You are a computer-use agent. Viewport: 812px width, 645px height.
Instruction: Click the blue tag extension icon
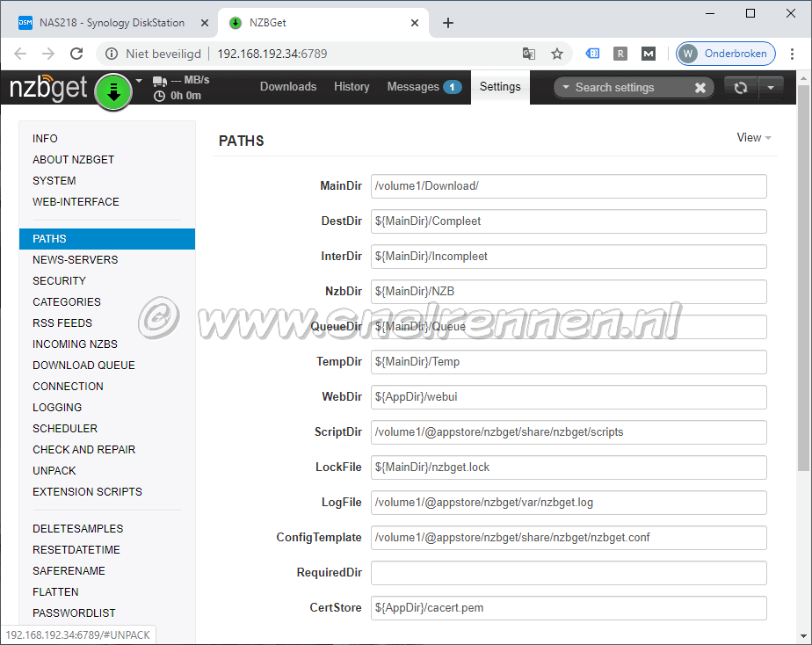(x=592, y=54)
